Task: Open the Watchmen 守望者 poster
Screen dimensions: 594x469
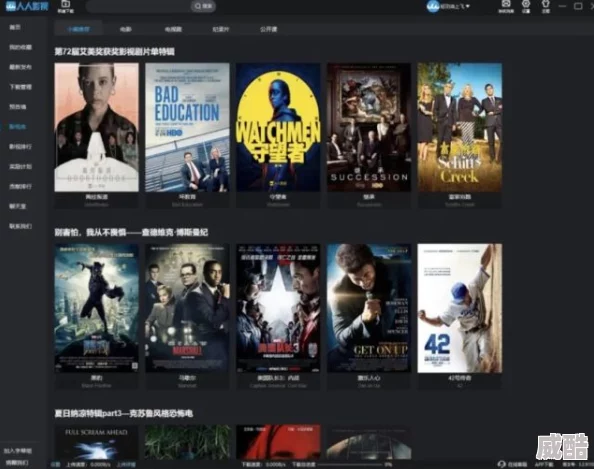Action: tap(278, 127)
